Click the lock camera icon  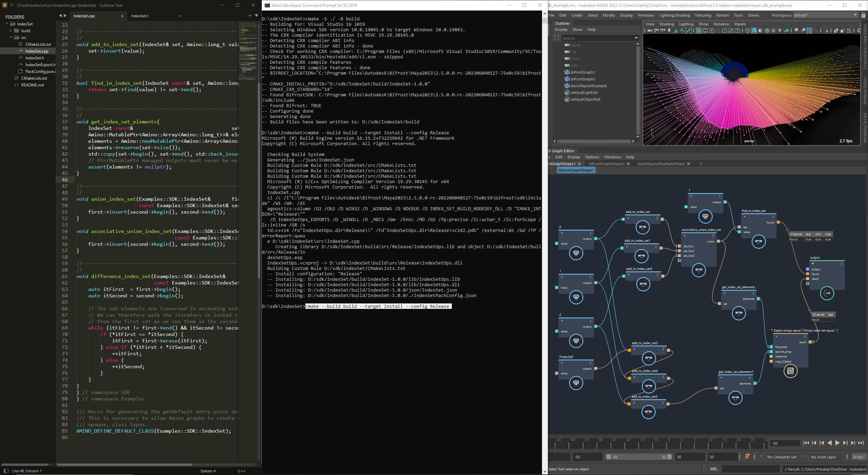click(656, 31)
